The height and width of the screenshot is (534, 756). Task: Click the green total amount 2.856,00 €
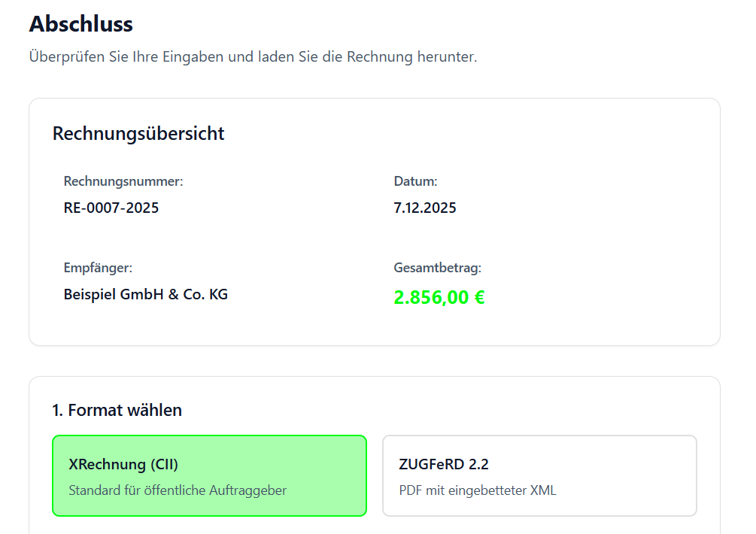click(x=440, y=297)
